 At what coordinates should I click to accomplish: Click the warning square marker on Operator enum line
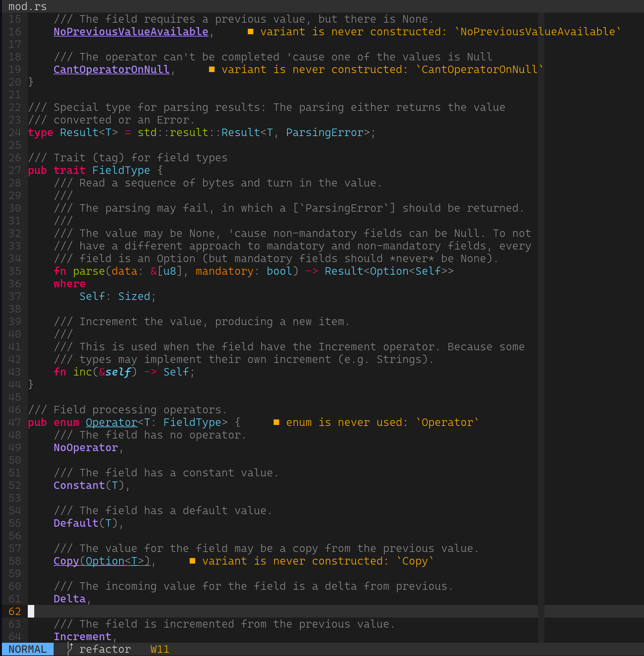(x=276, y=422)
